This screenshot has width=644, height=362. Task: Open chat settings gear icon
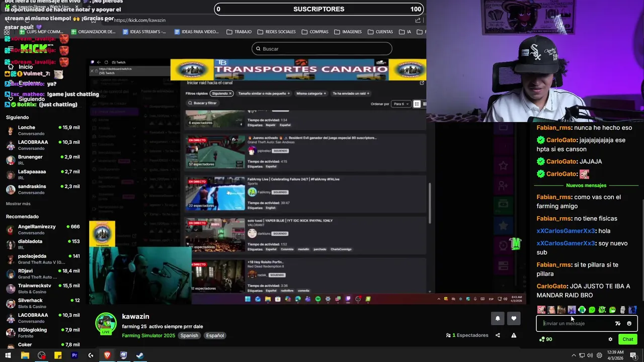click(610, 339)
